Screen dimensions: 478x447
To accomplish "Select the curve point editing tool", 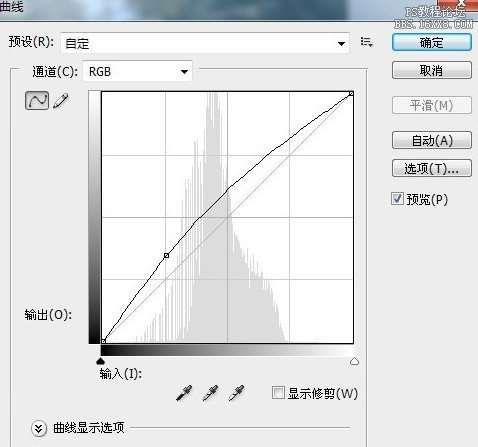I will pyautogui.click(x=37, y=101).
